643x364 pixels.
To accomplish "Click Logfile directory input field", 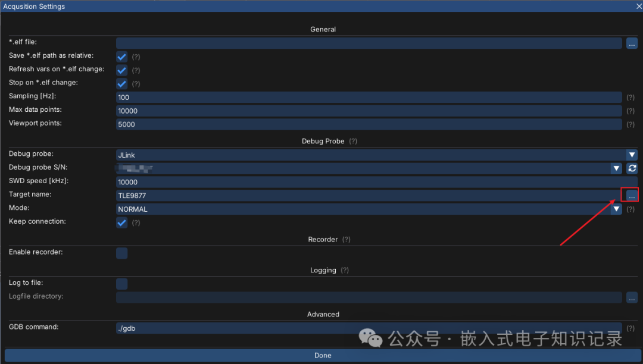I will click(369, 297).
